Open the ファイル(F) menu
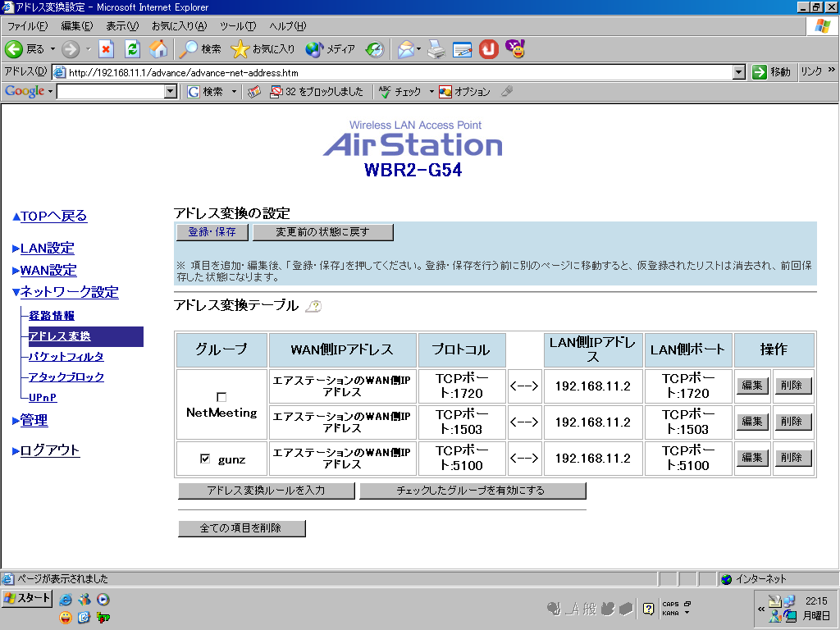840x630 pixels. click(27, 25)
